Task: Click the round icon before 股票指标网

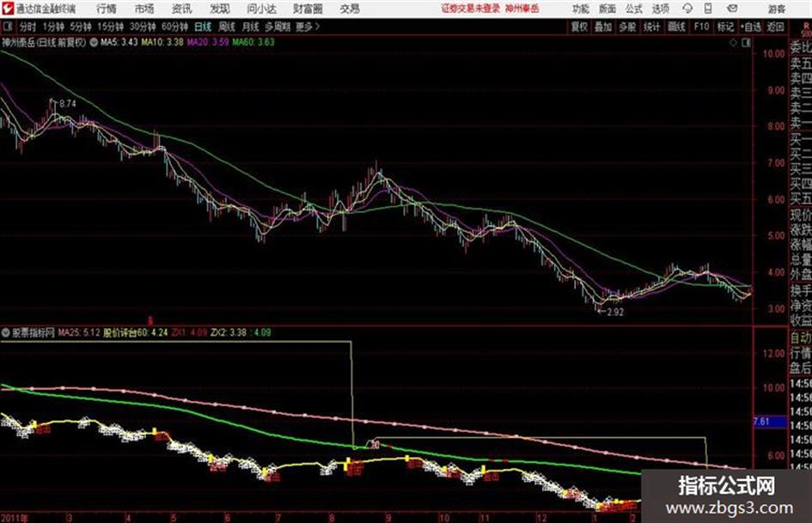Action: tap(6, 332)
